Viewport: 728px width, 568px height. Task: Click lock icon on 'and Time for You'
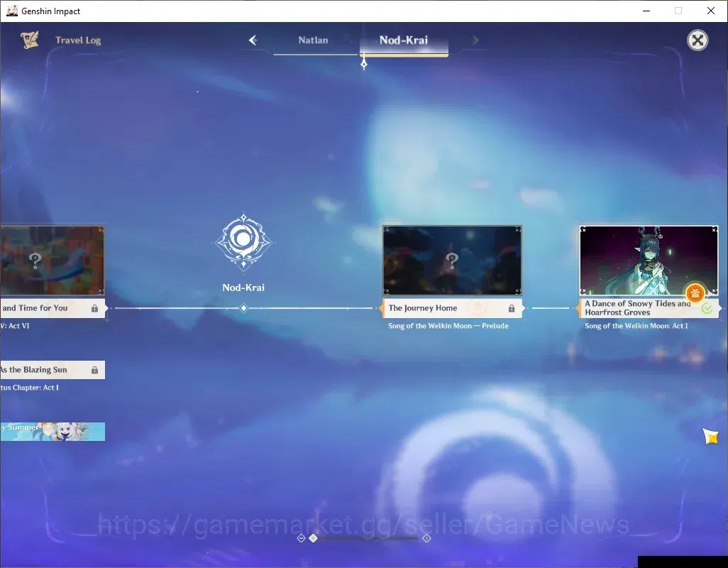[94, 308]
